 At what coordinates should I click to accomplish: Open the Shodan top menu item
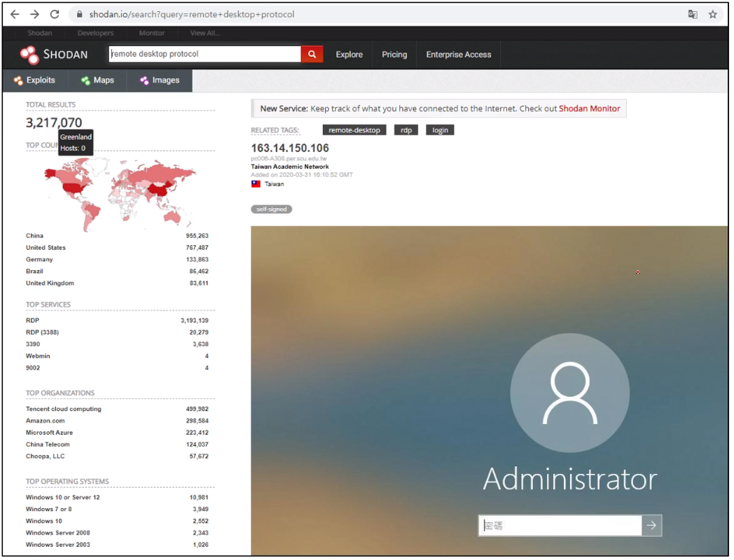coord(40,33)
